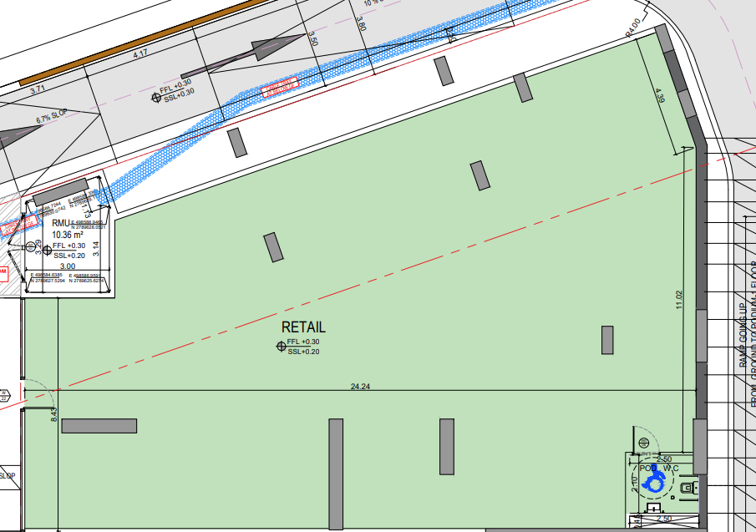This screenshot has height=532, width=756.
Task: Select the level marker inside the RMU room
Action: [x=48, y=251]
